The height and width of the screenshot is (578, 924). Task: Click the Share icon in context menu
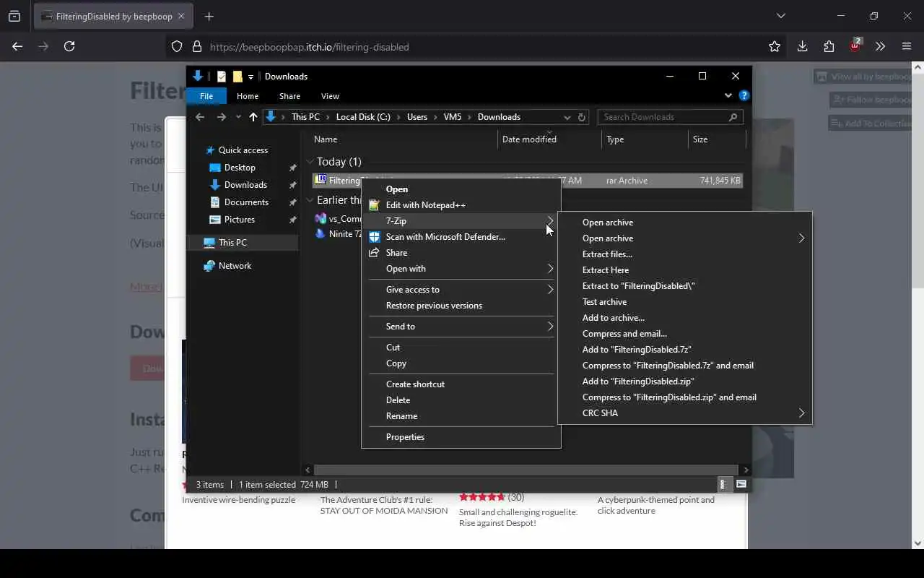(x=374, y=253)
